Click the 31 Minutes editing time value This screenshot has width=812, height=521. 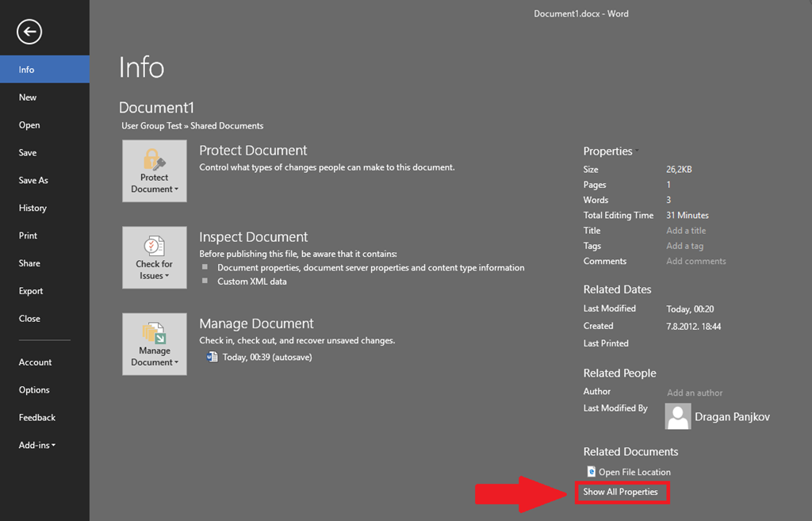click(x=688, y=215)
